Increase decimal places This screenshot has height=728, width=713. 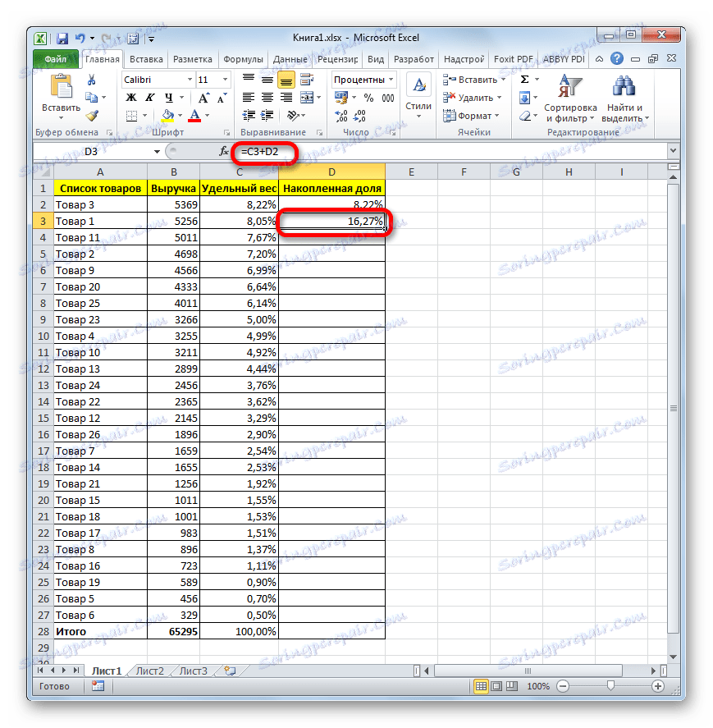coord(341,116)
